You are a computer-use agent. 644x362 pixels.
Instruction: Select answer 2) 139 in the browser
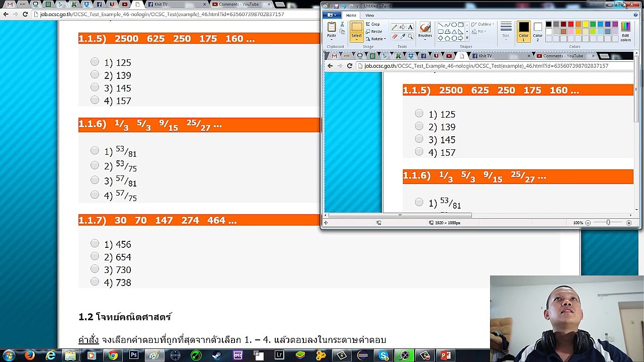tap(95, 74)
